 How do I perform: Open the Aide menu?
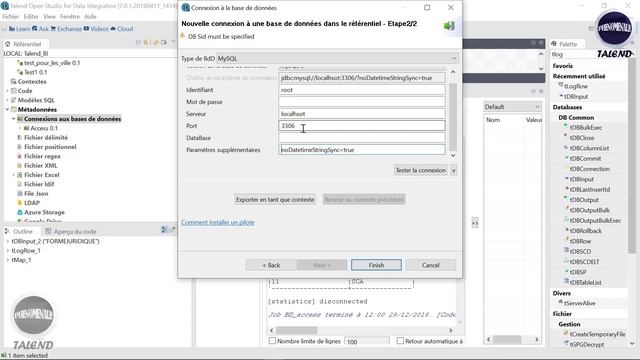point(90,16)
